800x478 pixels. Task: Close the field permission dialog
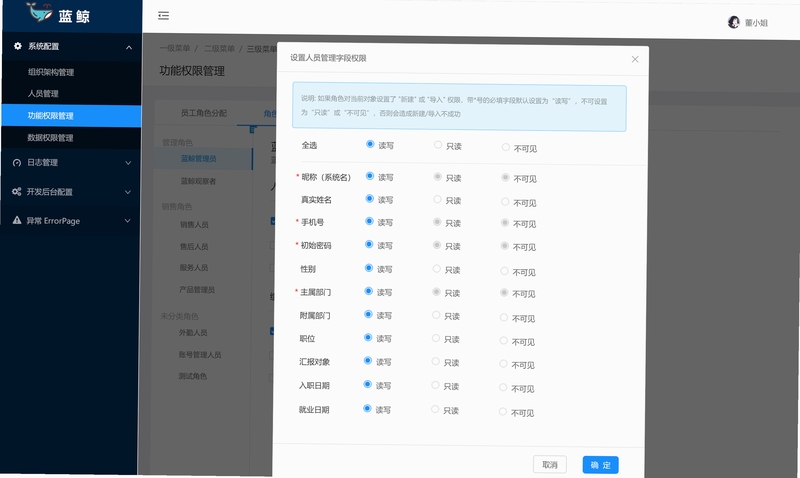635,59
